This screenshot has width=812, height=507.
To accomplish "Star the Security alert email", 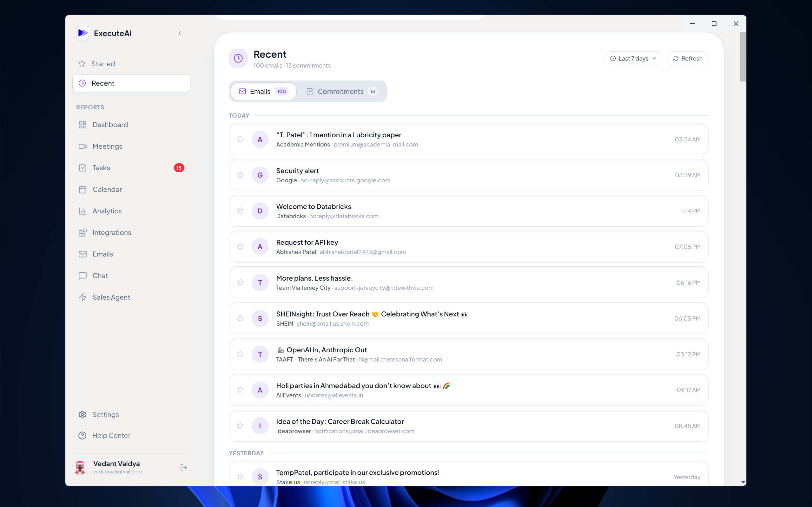I will click(x=240, y=175).
